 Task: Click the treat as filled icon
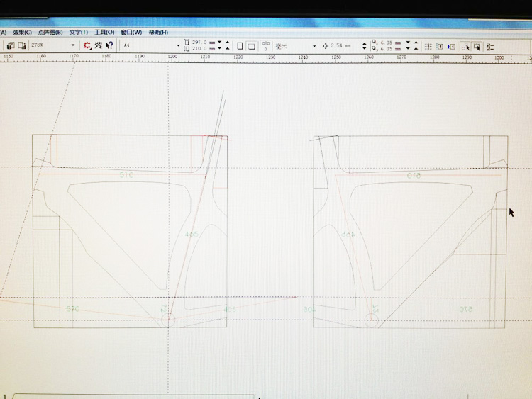(466, 45)
